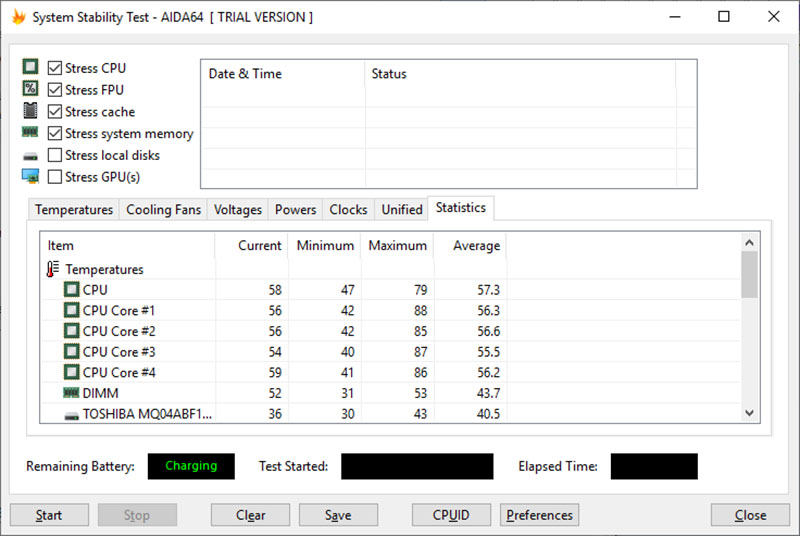800x536 pixels.
Task: Click the Average column header
Action: 470,245
